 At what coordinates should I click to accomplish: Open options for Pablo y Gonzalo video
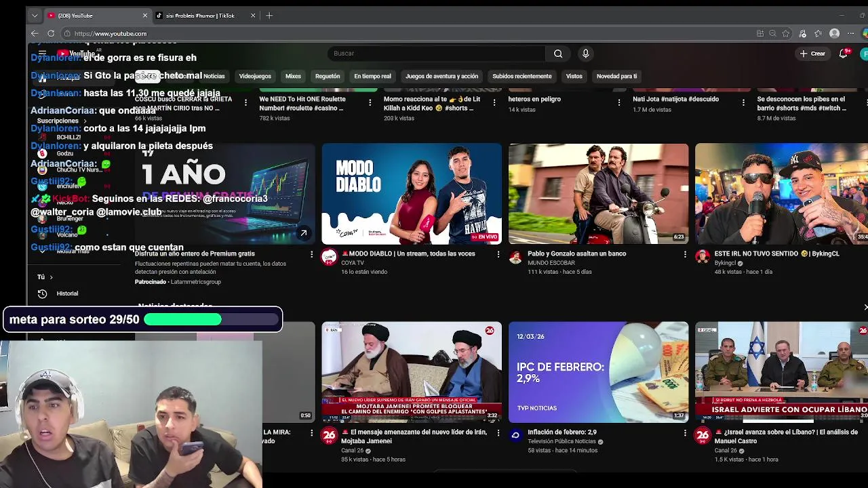pos(685,254)
